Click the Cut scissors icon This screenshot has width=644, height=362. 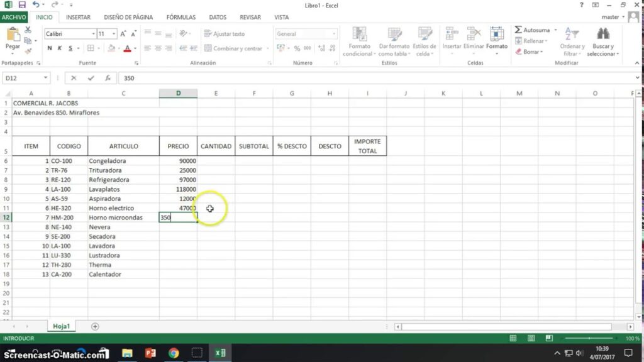pyautogui.click(x=28, y=30)
